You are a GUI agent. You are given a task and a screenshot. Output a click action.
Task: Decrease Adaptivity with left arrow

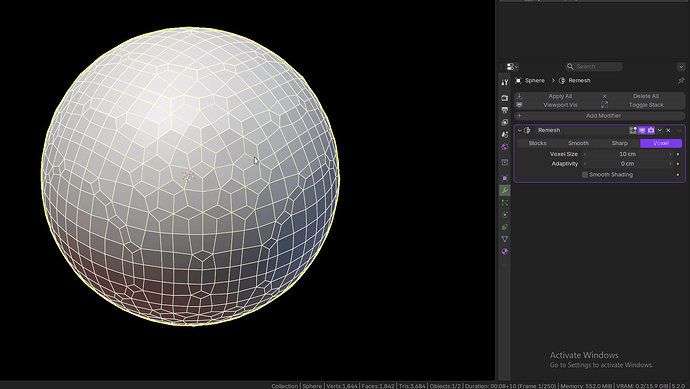coord(585,164)
